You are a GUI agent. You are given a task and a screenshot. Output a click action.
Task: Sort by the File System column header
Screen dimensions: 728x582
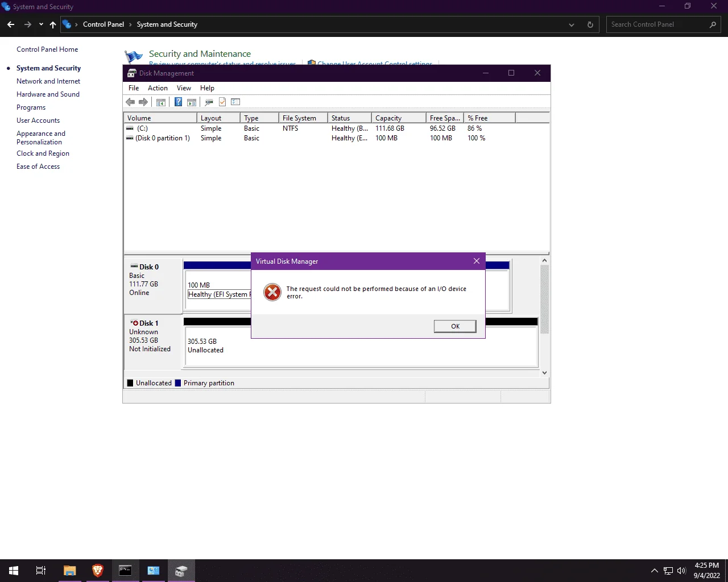point(303,118)
